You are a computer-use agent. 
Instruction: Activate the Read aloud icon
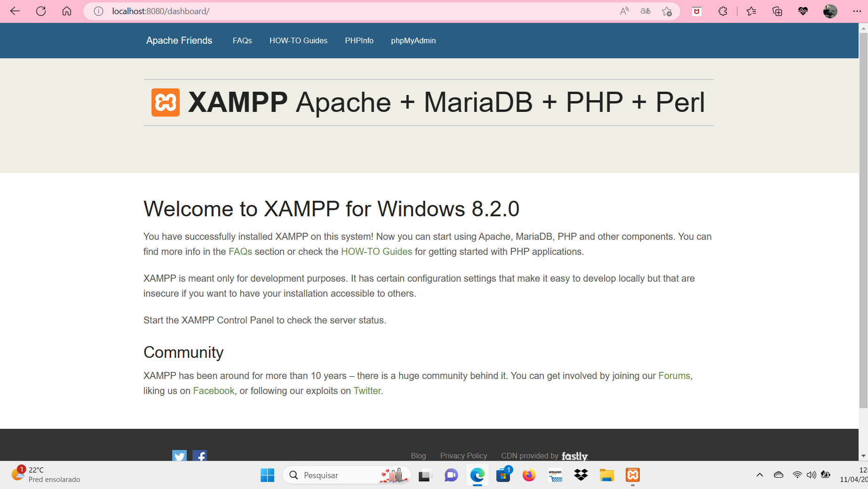[624, 11]
